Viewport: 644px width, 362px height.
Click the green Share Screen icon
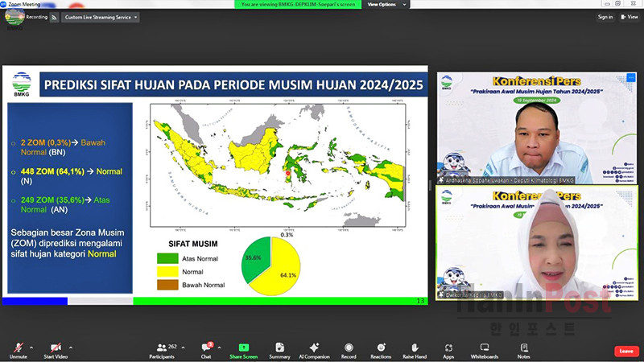(243, 348)
